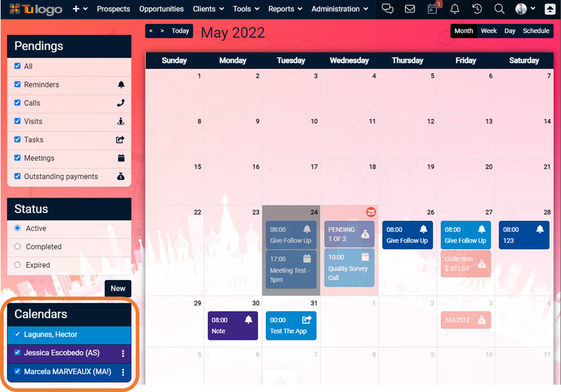Open the chat messages icon in top bar

click(388, 9)
